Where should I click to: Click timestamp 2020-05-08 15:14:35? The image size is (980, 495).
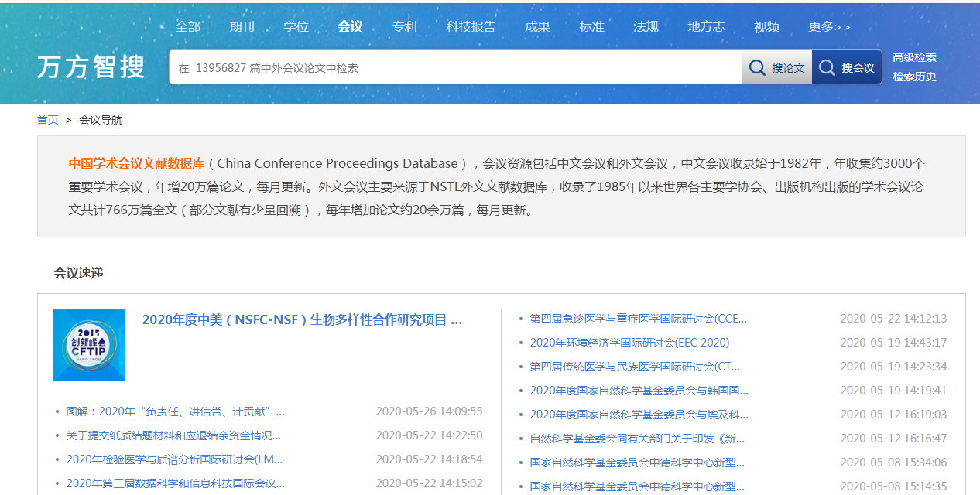click(894, 486)
